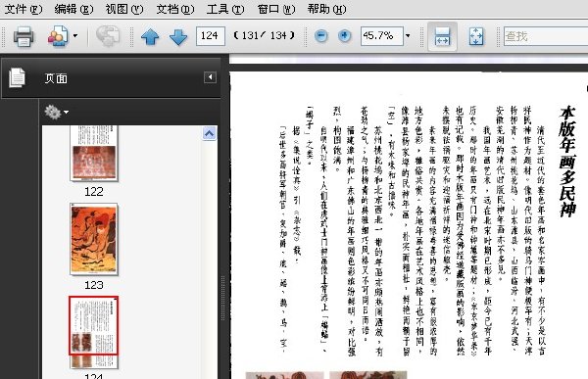Open the pages panel gear options

(x=56, y=112)
